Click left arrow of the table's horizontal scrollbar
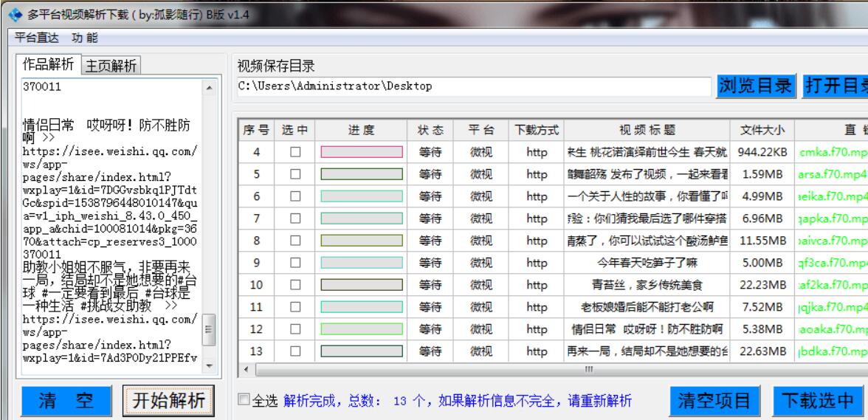 tap(244, 368)
